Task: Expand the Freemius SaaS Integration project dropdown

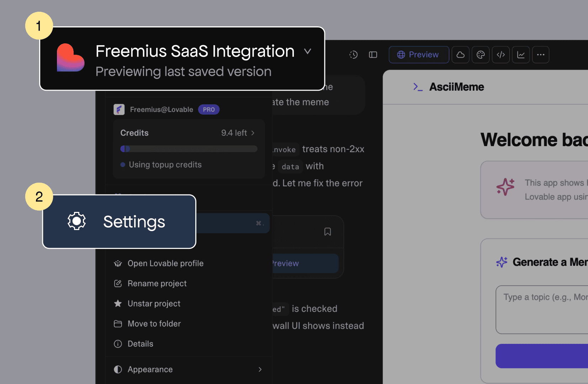Action: (x=307, y=52)
